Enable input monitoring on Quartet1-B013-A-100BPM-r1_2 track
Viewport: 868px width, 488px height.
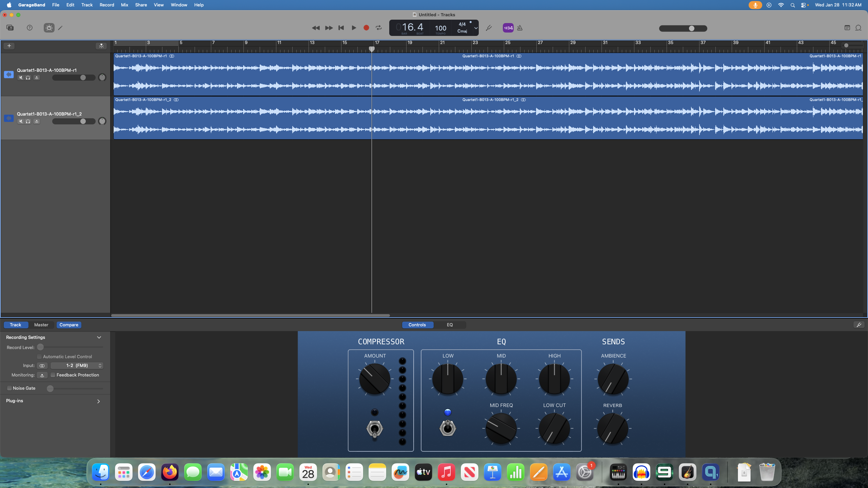coord(37,121)
